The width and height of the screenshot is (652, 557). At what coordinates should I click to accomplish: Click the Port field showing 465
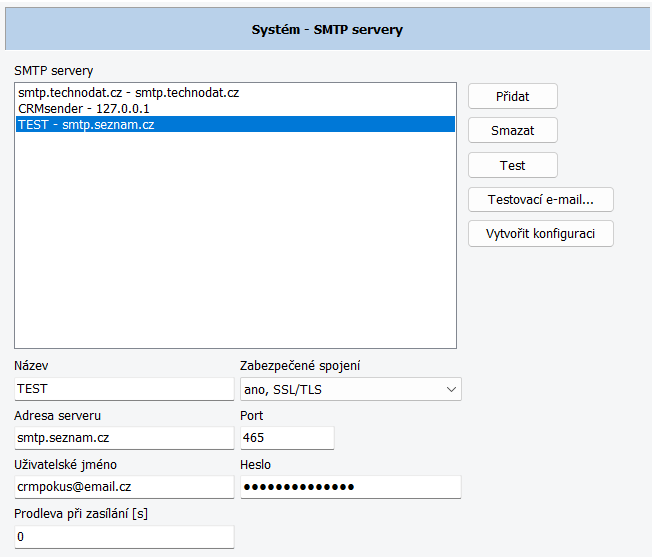pyautogui.click(x=287, y=438)
